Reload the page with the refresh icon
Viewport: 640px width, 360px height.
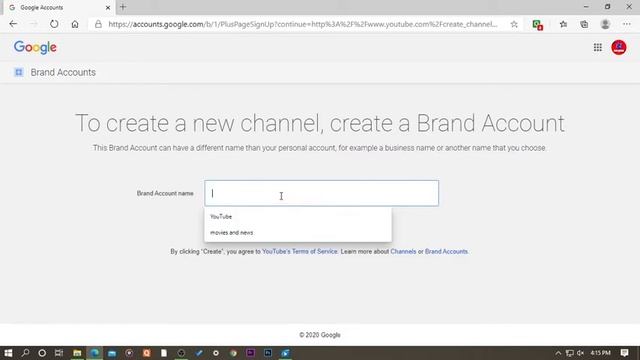pyautogui.click(x=54, y=24)
